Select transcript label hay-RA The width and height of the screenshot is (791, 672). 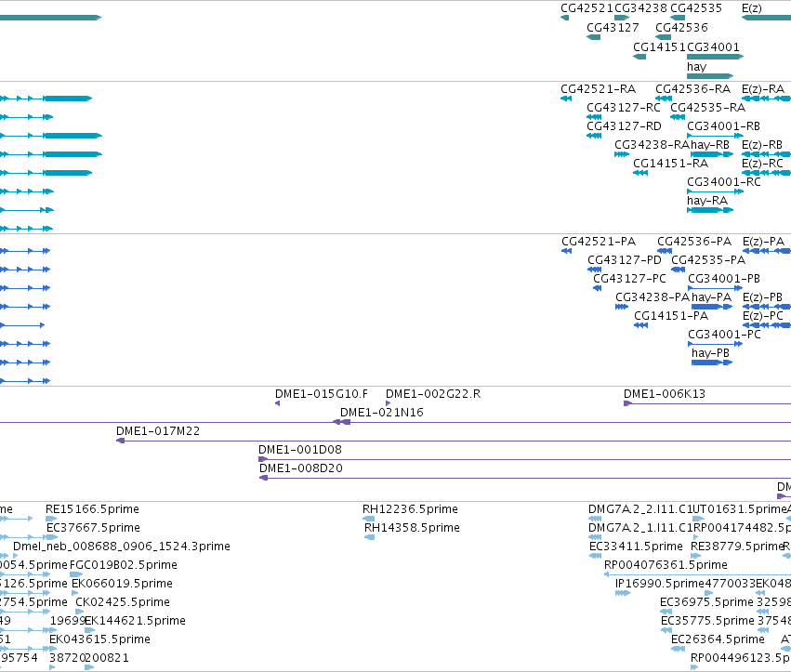point(707,201)
